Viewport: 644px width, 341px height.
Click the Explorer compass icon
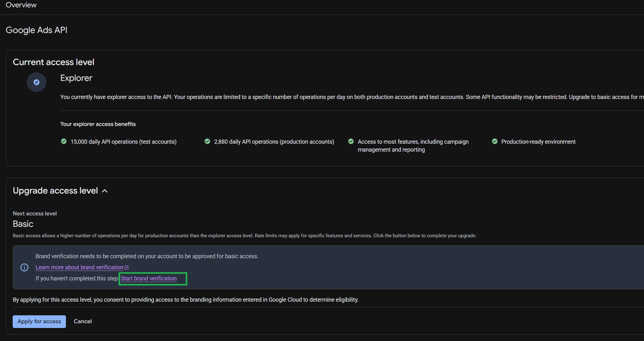tap(36, 82)
